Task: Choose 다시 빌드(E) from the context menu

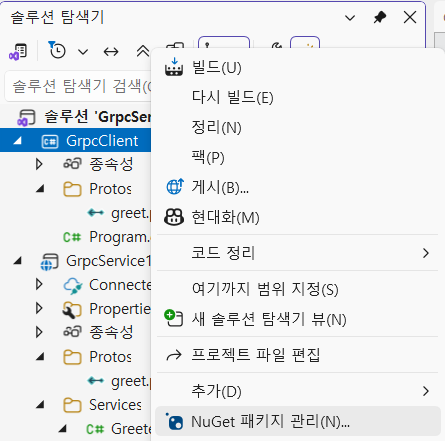Action: pyautogui.click(x=297, y=97)
